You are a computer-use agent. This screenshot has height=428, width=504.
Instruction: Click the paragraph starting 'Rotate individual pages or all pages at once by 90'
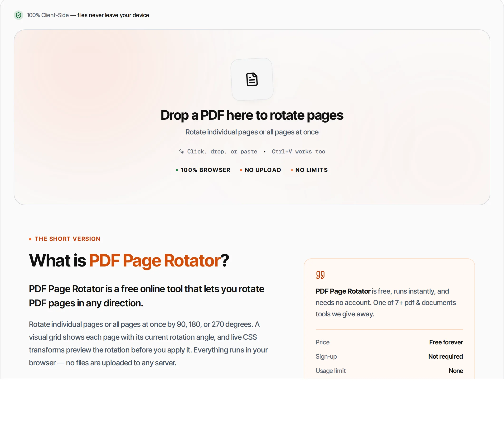(x=148, y=344)
